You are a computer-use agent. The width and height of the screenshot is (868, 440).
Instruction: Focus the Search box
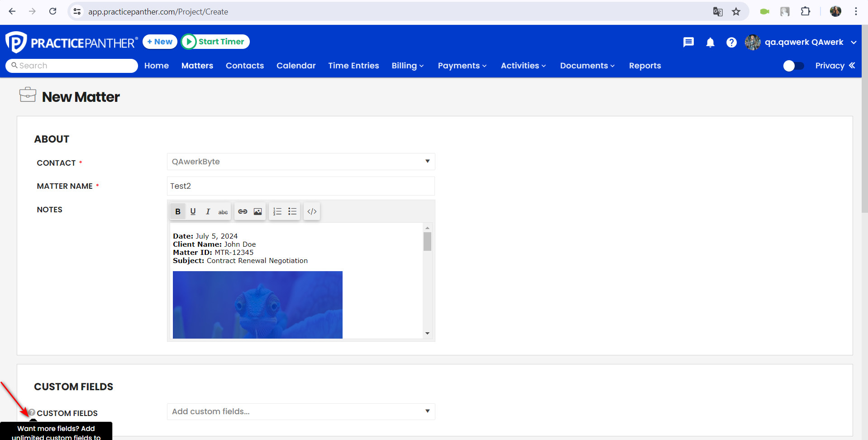[x=72, y=66]
